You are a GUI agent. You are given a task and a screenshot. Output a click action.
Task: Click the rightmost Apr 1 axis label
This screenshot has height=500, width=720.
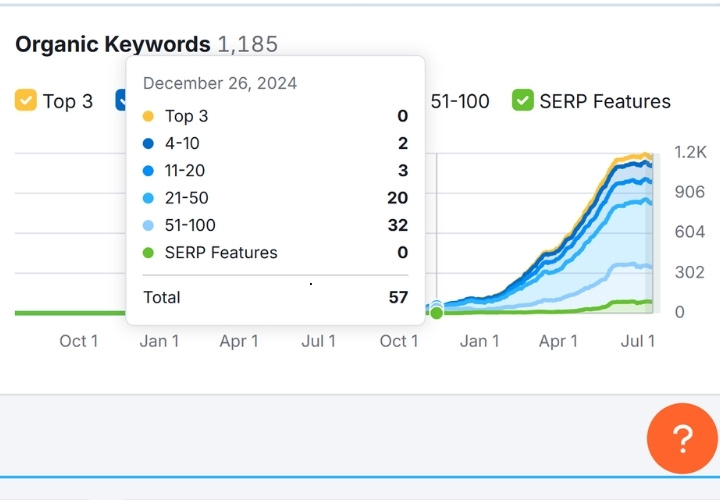[558, 341]
